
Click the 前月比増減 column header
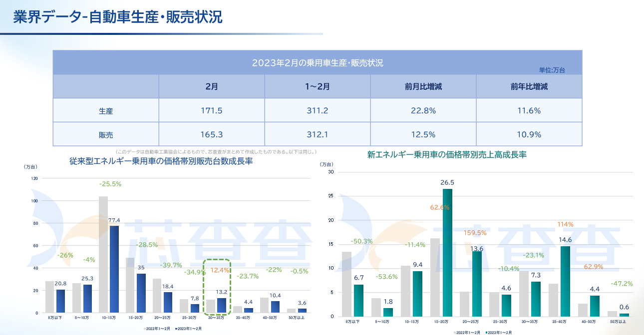423,86
